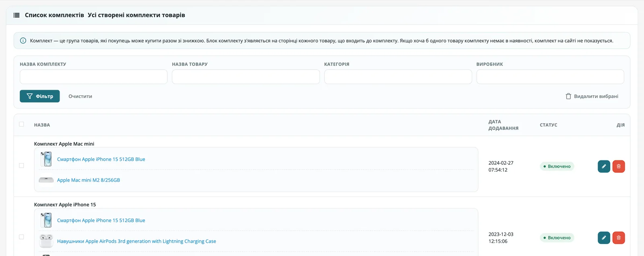Click the Статус column header
Screen dimensions: 644x256
tap(549, 125)
